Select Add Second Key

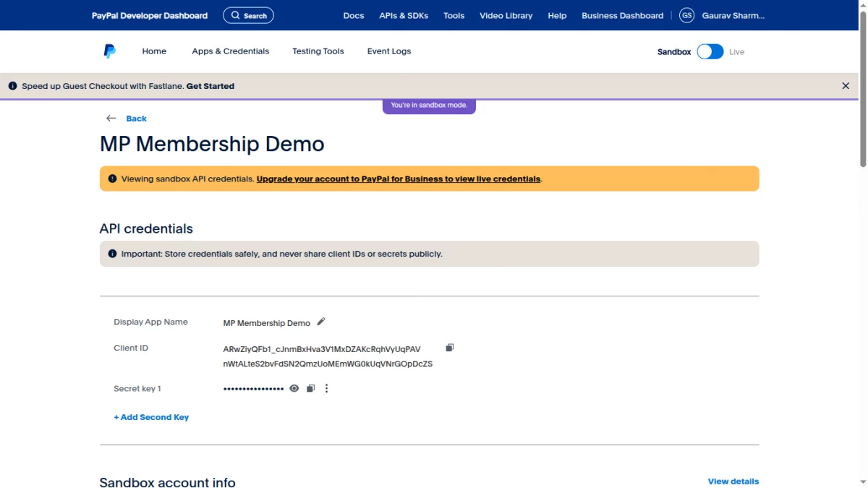pyautogui.click(x=150, y=416)
